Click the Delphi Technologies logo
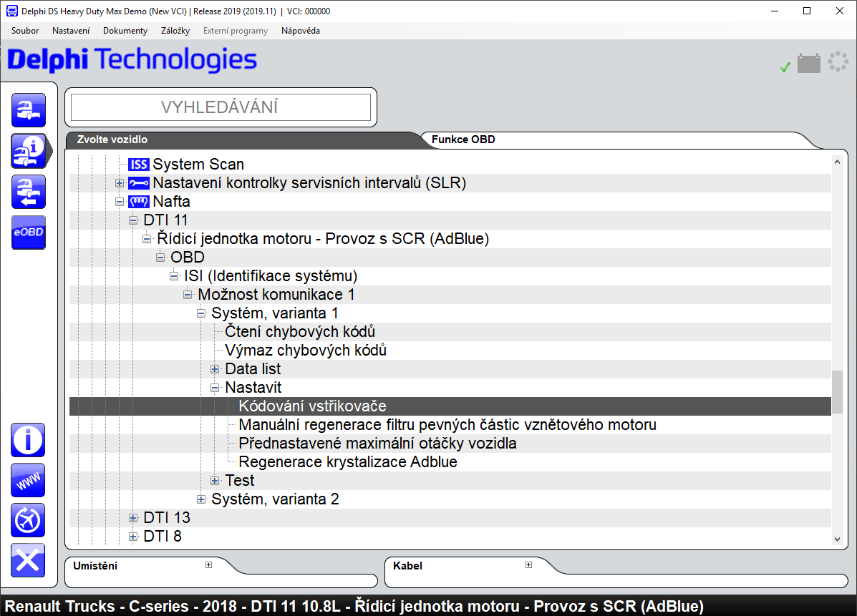 click(x=132, y=59)
